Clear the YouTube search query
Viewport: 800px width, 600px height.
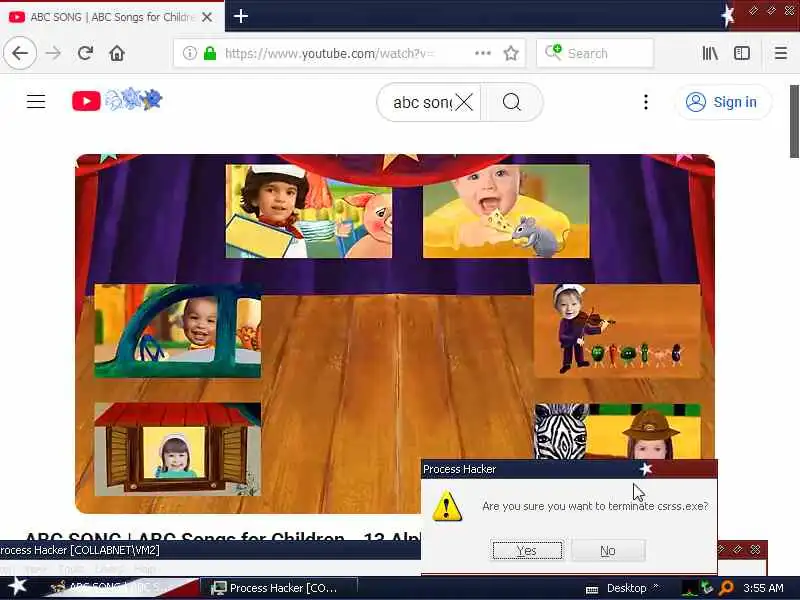tap(464, 103)
